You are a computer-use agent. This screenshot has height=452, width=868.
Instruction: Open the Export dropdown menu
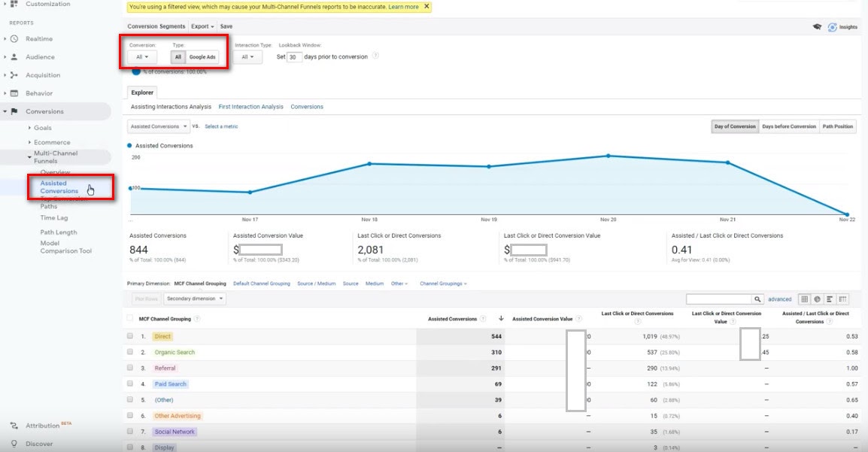pyautogui.click(x=202, y=26)
